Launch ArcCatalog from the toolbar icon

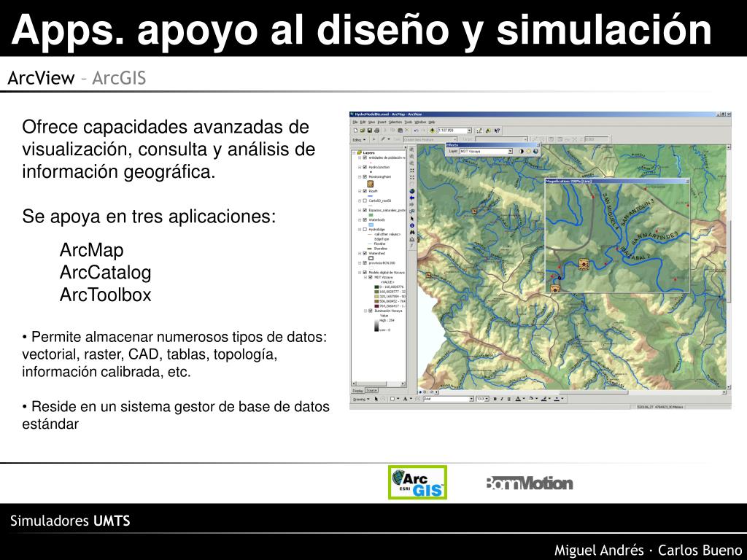coord(488,131)
